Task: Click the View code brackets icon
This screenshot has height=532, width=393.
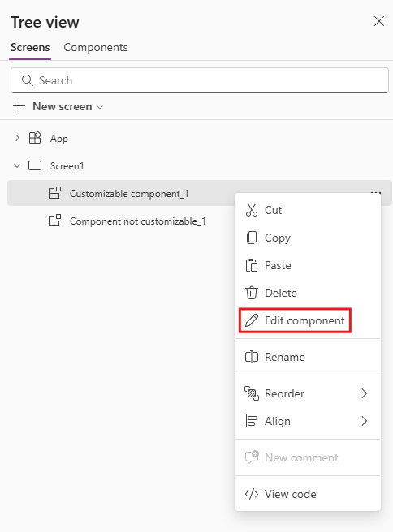Action: coord(252,494)
